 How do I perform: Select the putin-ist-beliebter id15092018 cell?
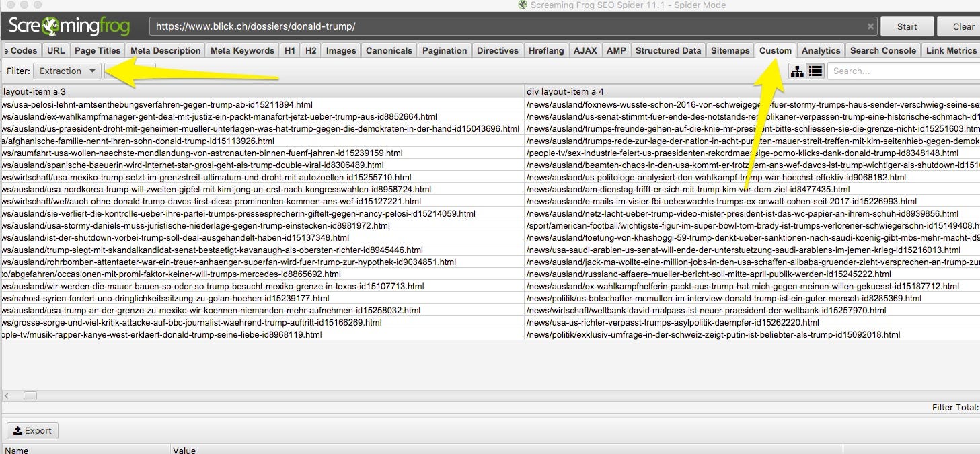(752, 334)
